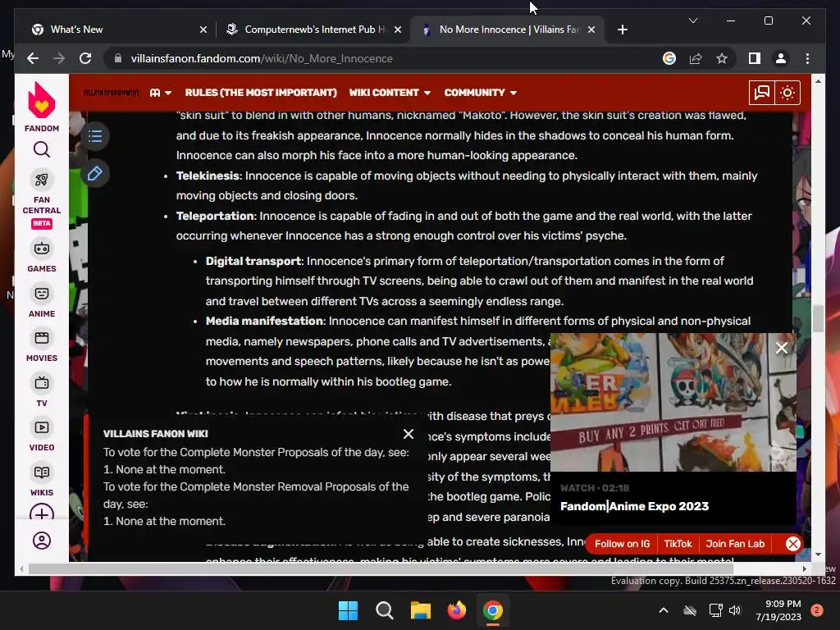This screenshot has height=630, width=840.
Task: Click the Join Fan Lab button
Action: (735, 544)
